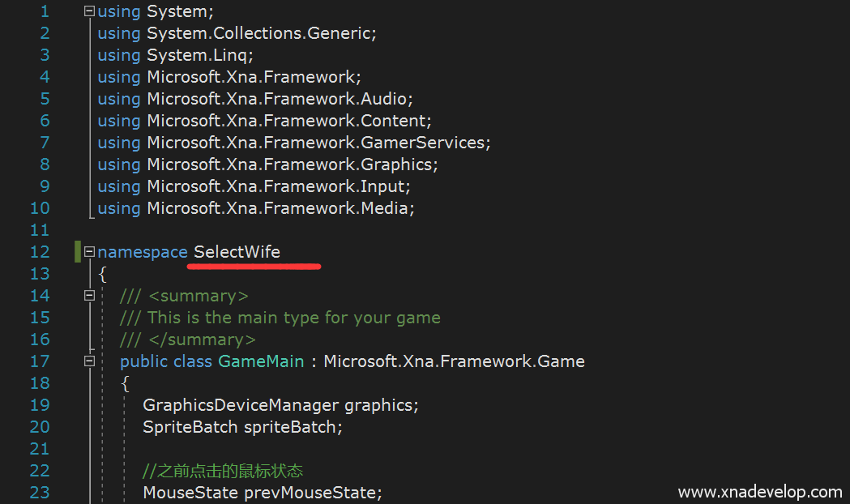The width and height of the screenshot is (850, 504).
Task: Click the Microsoft.Xna.Framework.Audio using statement
Action: click(255, 99)
